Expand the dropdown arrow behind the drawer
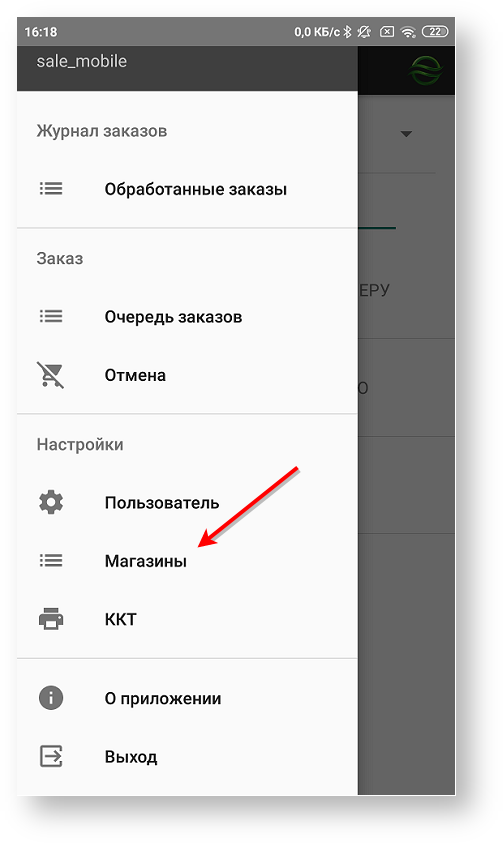 point(407,133)
